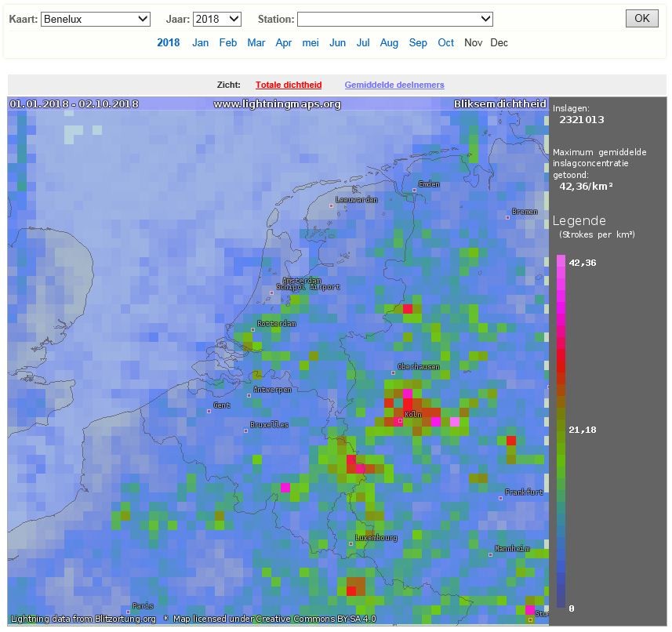Click the Rotterdam city label on map
Screen dimensions: 672x632
pos(277,324)
